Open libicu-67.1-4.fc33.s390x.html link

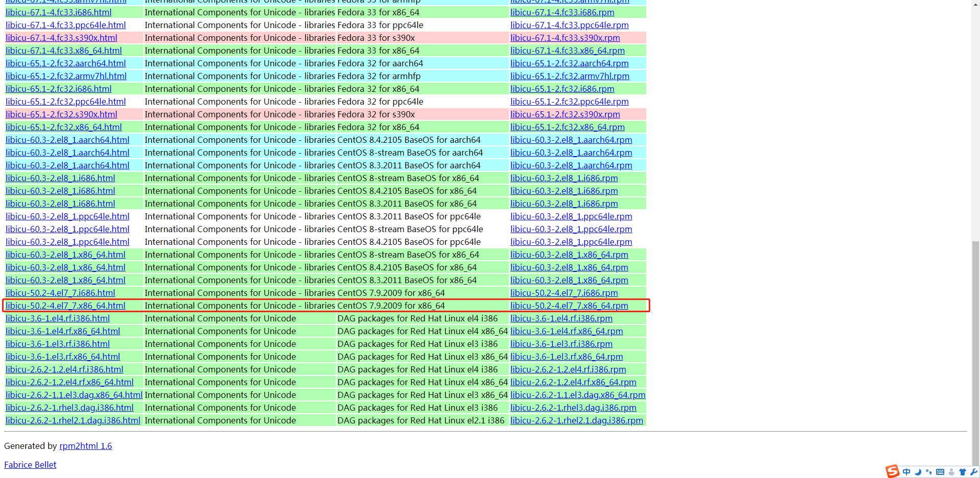point(61,38)
